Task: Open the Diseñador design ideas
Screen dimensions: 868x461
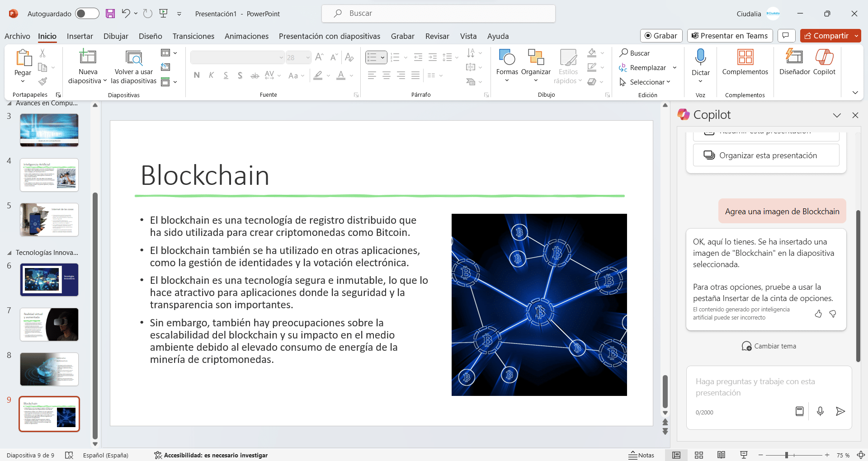Action: (x=794, y=57)
